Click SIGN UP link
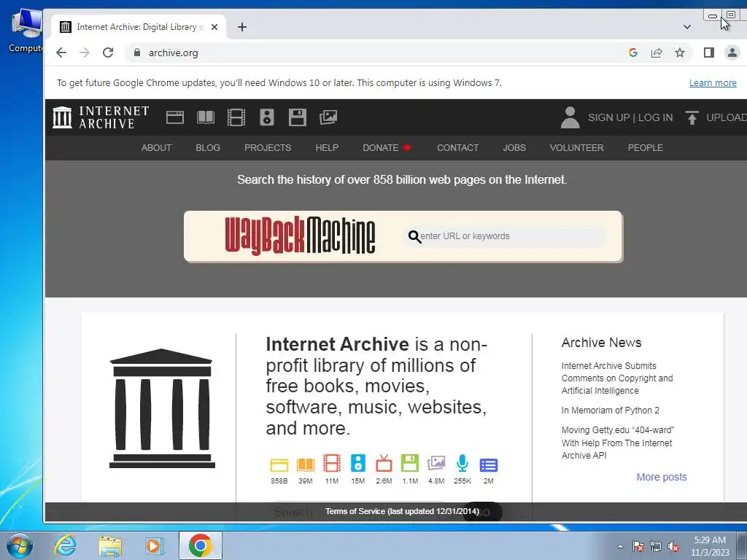 [x=608, y=117]
